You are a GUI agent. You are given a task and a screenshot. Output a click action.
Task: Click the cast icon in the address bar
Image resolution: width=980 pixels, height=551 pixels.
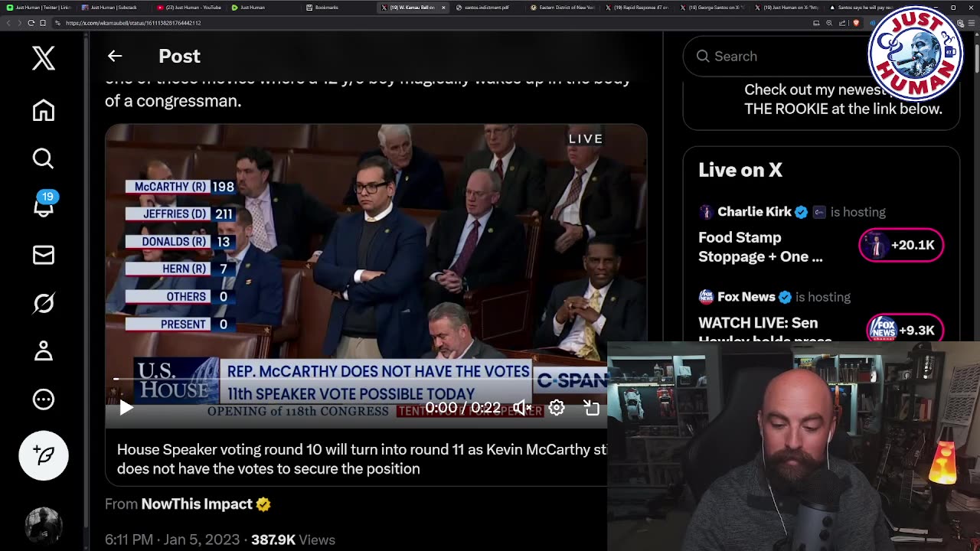(817, 23)
